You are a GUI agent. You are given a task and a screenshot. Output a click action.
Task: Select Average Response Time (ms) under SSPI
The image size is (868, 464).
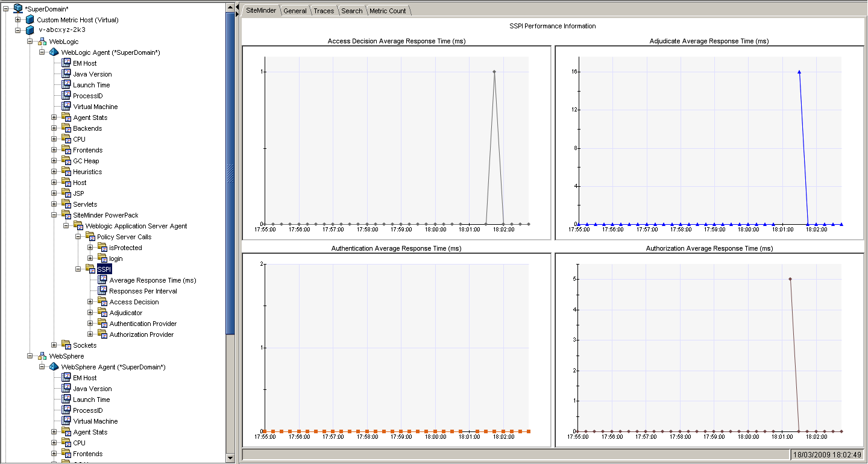(153, 280)
